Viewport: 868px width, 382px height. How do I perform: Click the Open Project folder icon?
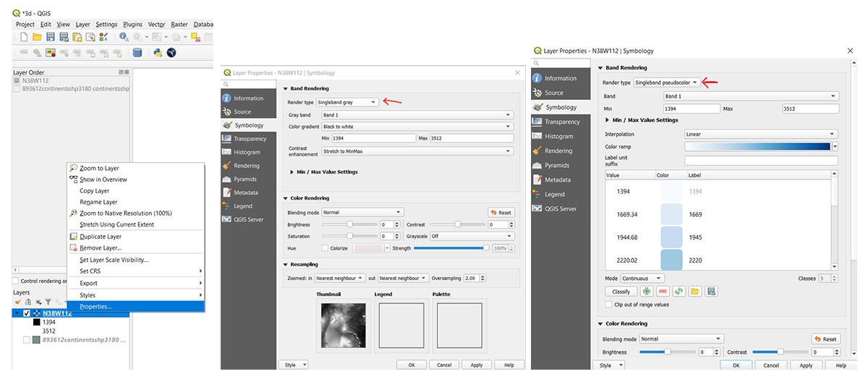[x=37, y=37]
